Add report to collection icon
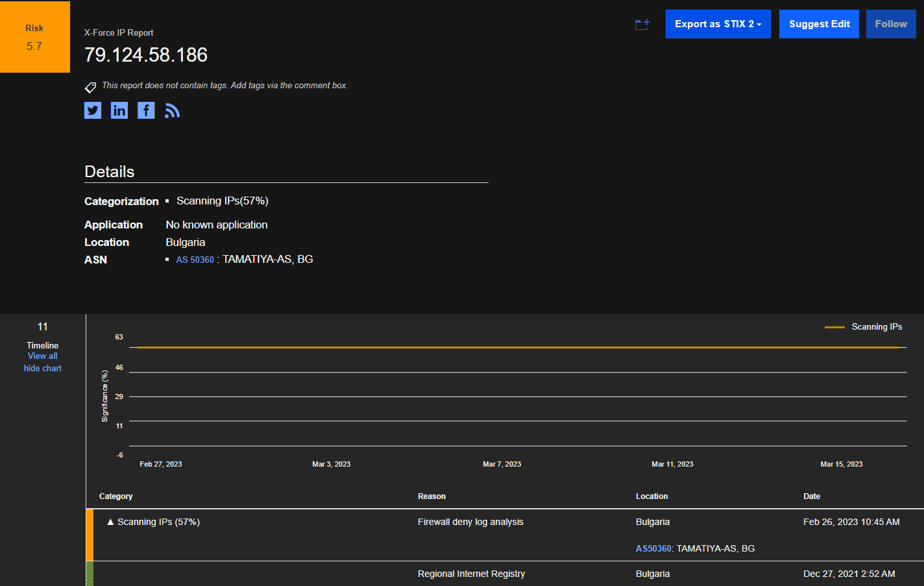 pyautogui.click(x=642, y=25)
